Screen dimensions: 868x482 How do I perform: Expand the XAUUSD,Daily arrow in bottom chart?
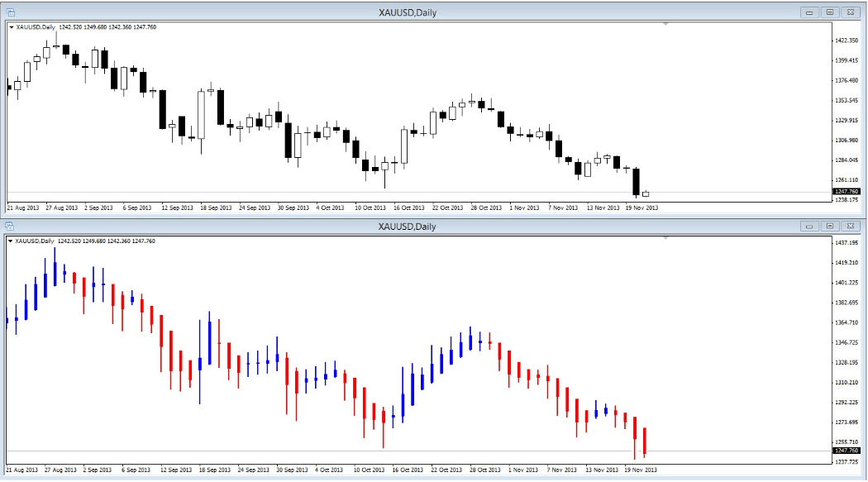(x=11, y=241)
